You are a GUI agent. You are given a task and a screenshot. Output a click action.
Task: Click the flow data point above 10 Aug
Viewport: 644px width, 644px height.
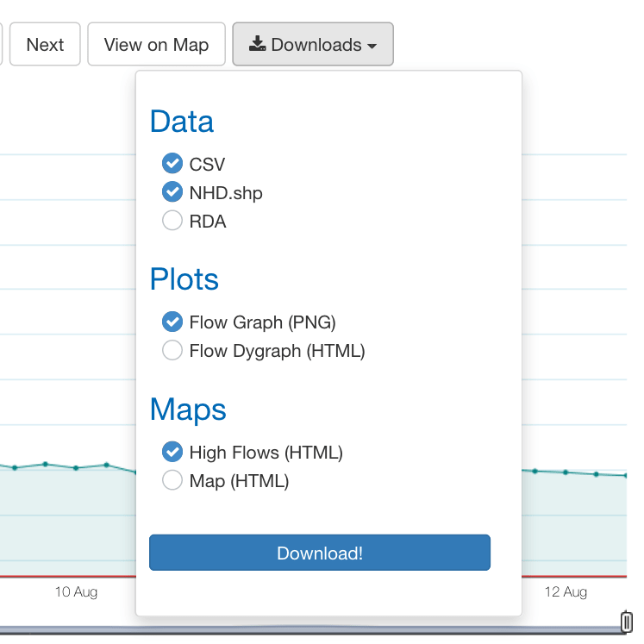pos(76,468)
